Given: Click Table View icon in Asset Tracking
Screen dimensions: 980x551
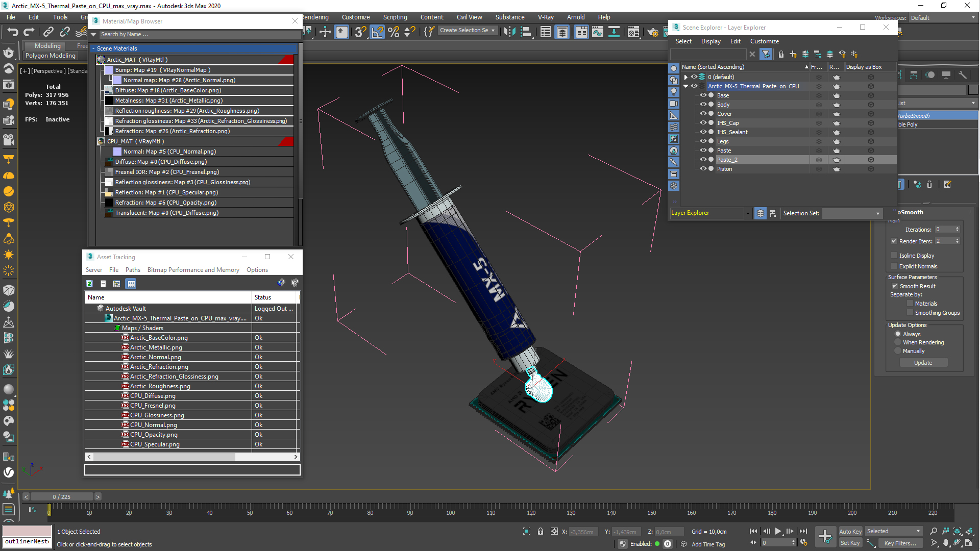Looking at the screenshot, I should tap(131, 284).
